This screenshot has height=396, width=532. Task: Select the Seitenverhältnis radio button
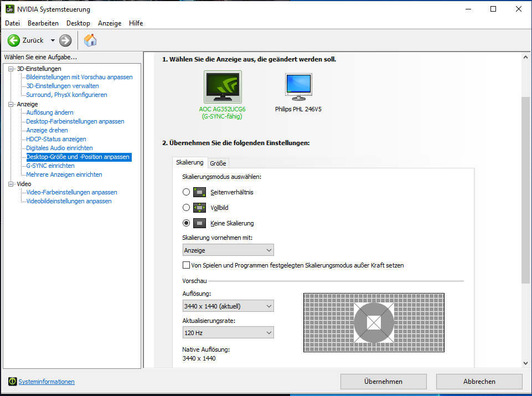[x=186, y=192]
